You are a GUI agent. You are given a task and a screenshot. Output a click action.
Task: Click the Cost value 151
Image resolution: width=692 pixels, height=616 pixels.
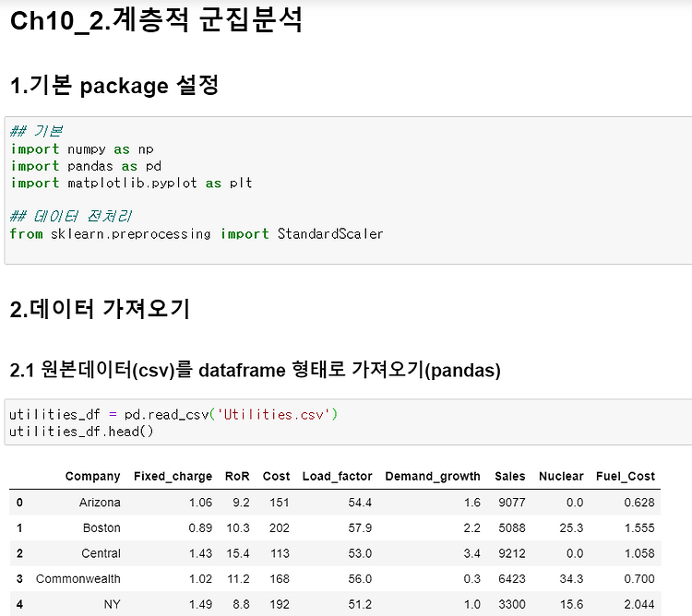point(280,503)
